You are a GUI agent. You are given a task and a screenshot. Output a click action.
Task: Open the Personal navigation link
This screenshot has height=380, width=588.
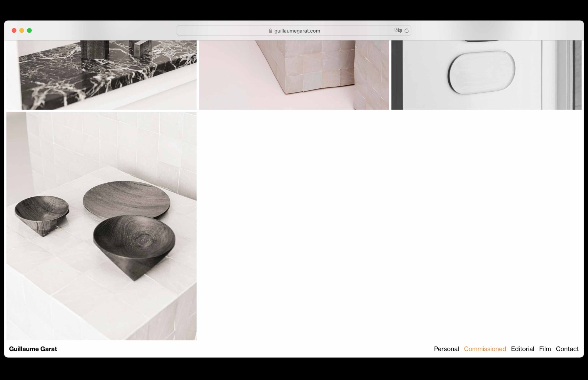coord(446,349)
